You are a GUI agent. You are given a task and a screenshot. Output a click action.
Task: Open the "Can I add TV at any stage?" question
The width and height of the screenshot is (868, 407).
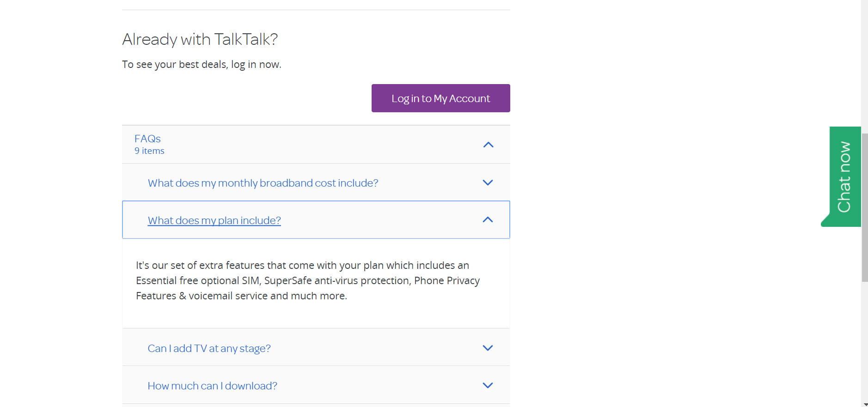tap(209, 348)
